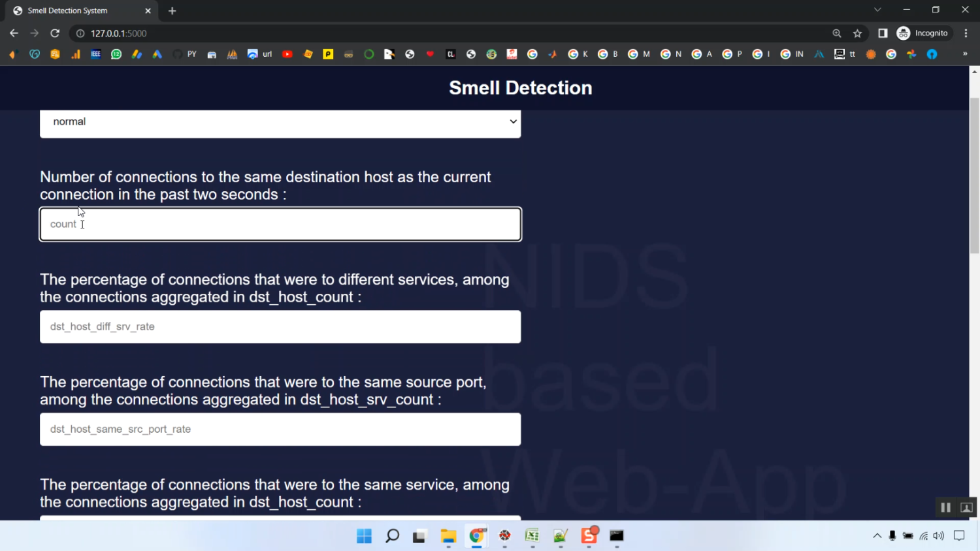
Task: Open the Google P bookmark
Action: pos(732,54)
